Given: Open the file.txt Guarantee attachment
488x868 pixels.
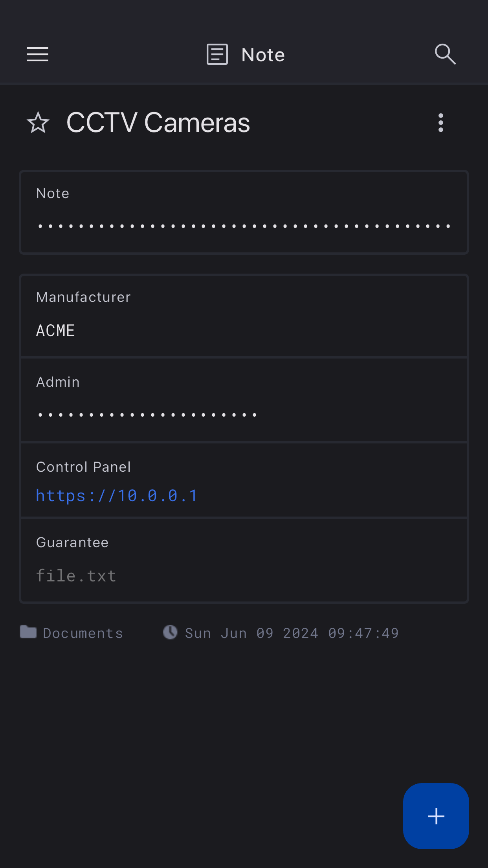Looking at the screenshot, I should pos(76,576).
